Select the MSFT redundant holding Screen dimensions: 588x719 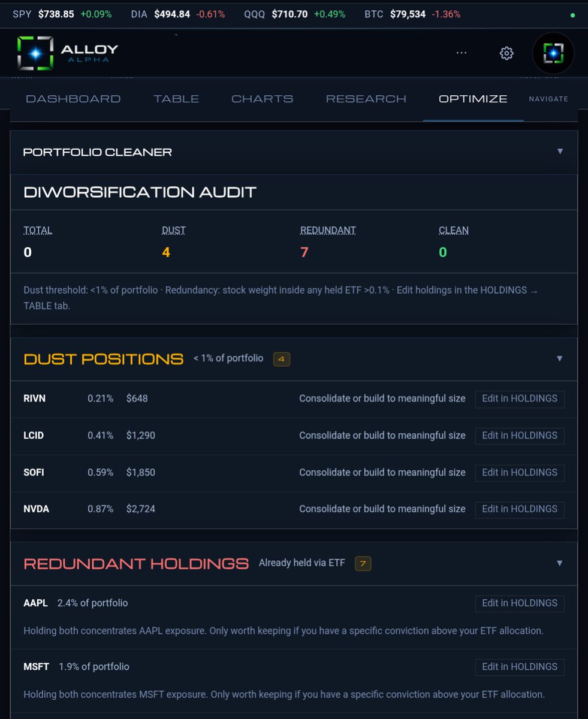point(294,681)
